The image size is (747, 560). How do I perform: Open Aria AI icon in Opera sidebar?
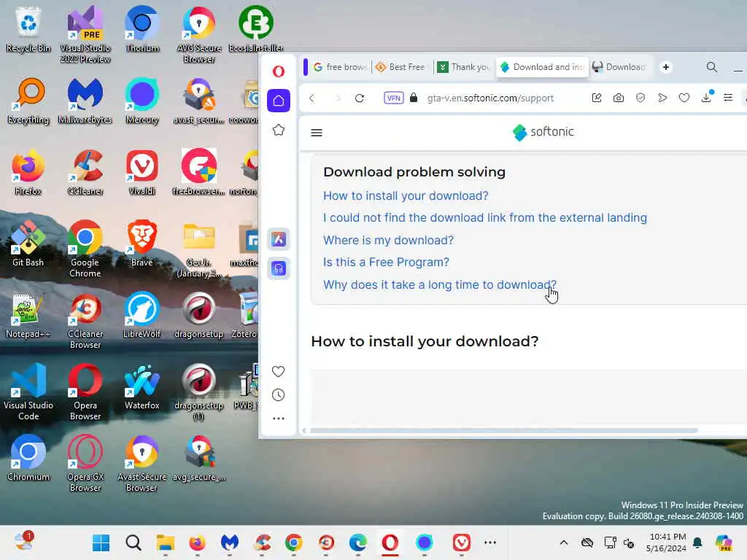click(x=279, y=239)
